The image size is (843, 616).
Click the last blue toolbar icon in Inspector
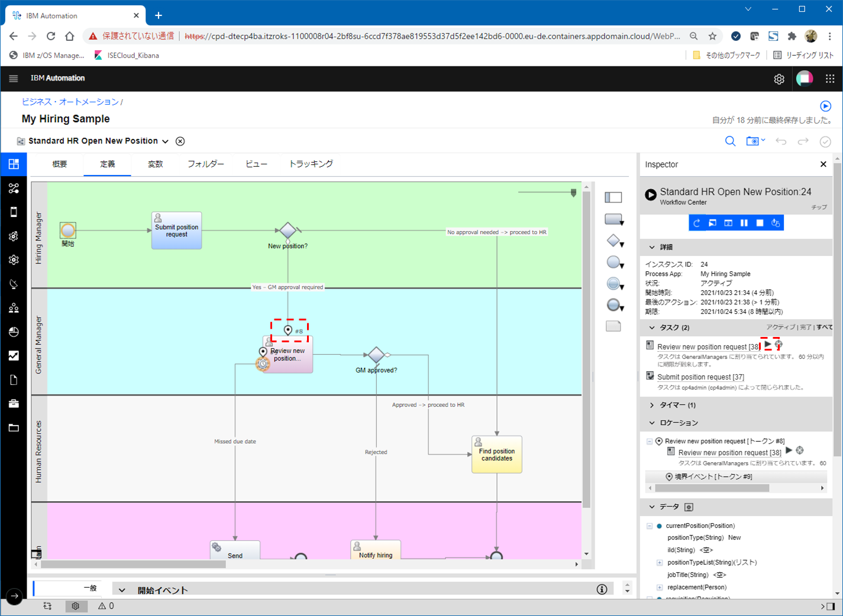click(776, 223)
